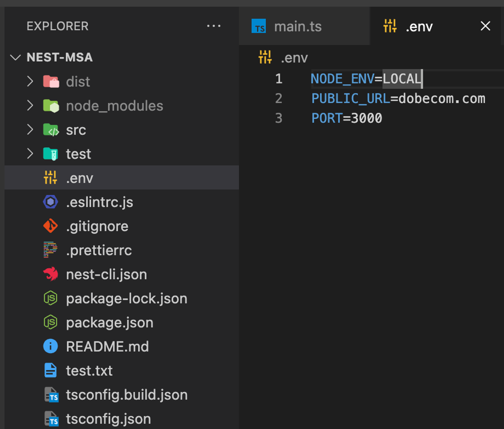Click the NestJS icon beside nest-cli.json
Image resolution: width=504 pixels, height=429 pixels.
coord(50,274)
